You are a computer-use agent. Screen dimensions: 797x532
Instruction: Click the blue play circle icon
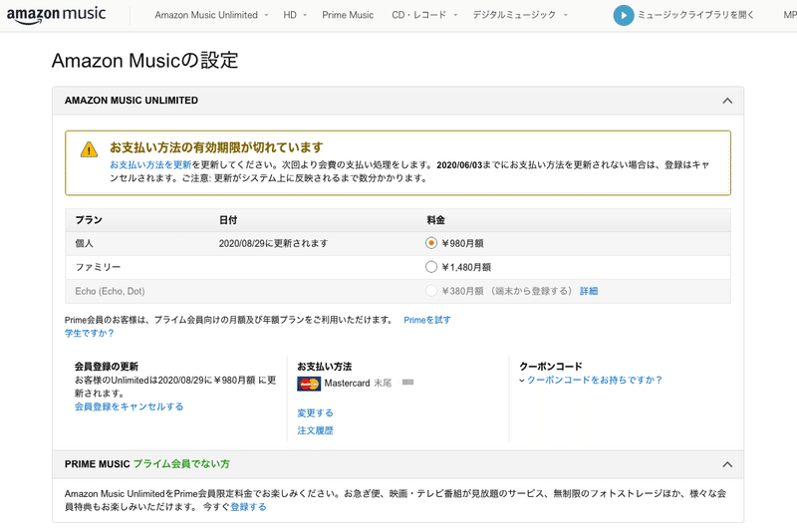coord(624,15)
